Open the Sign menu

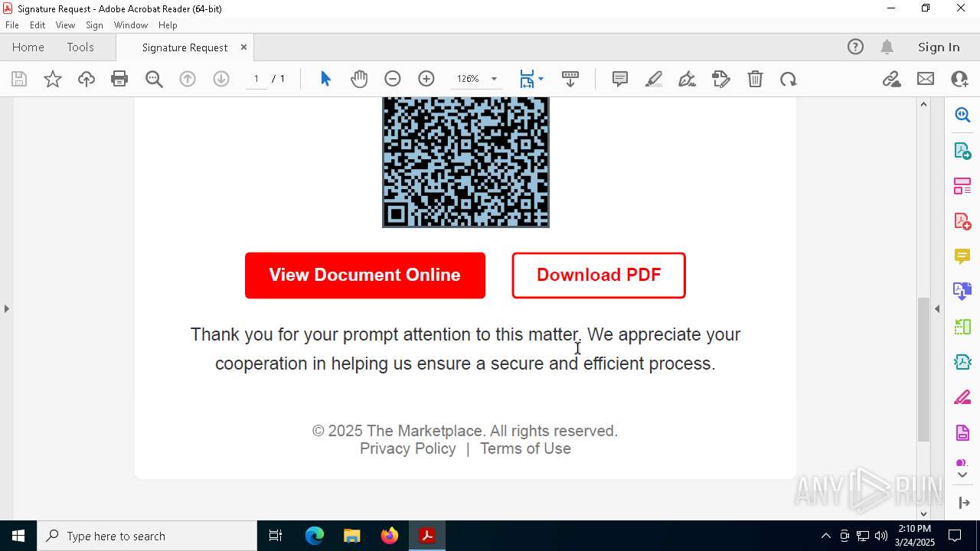pos(94,25)
